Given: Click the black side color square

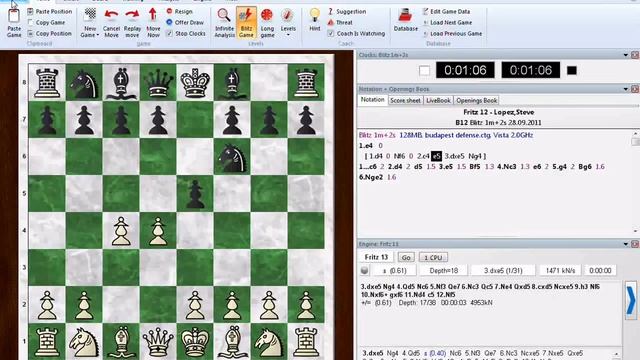Looking at the screenshot, I should pos(572,71).
